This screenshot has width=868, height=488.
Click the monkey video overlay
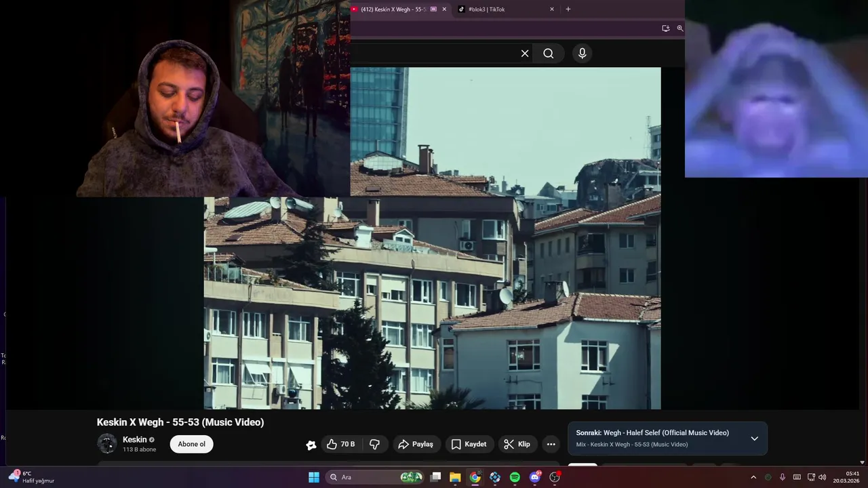[776, 89]
